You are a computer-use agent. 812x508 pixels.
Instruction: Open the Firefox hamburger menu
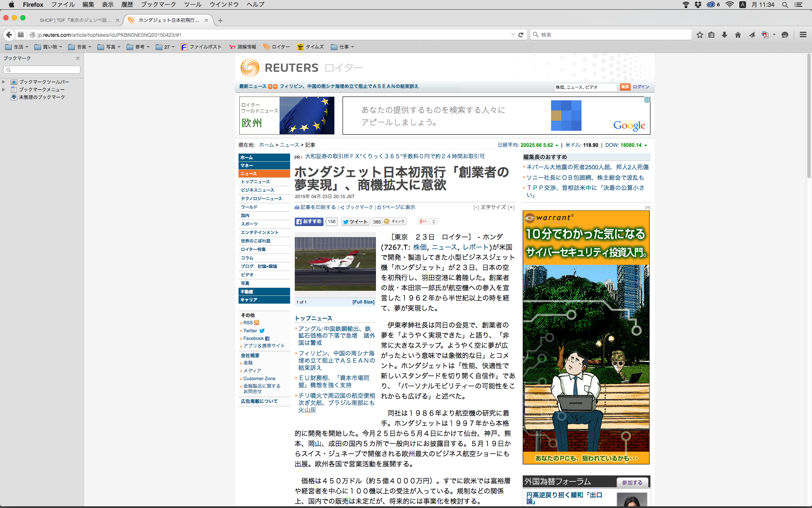point(803,35)
